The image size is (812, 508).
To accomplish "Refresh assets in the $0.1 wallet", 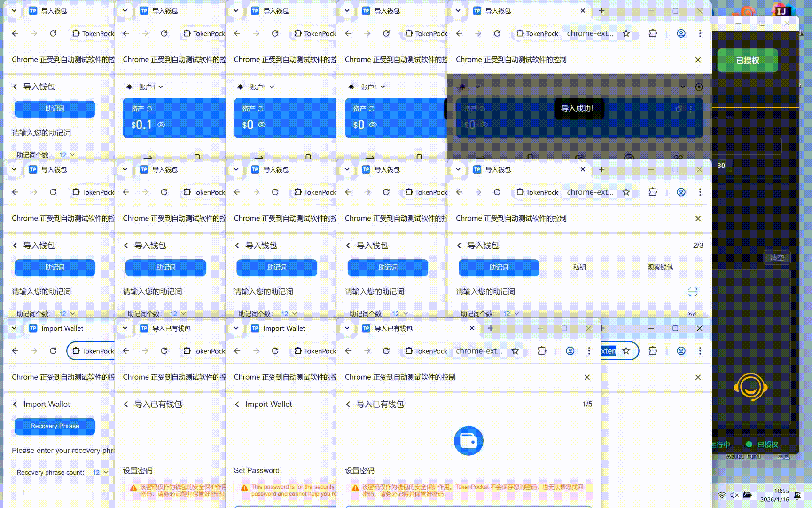I will (x=149, y=109).
